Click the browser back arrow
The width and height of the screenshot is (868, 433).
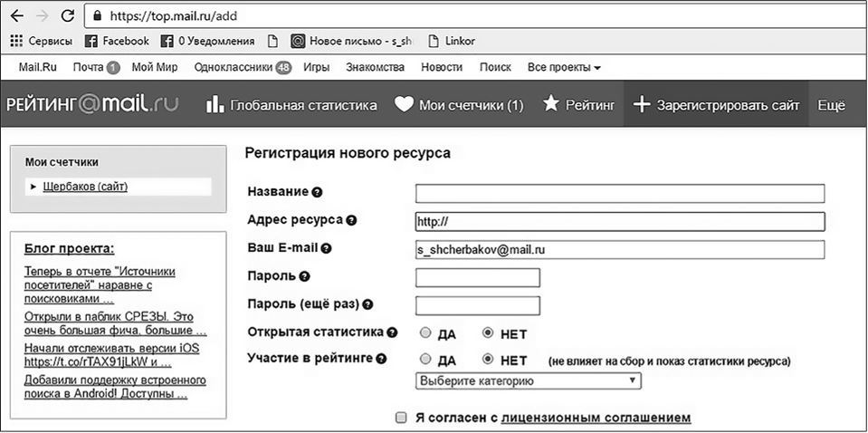point(16,16)
